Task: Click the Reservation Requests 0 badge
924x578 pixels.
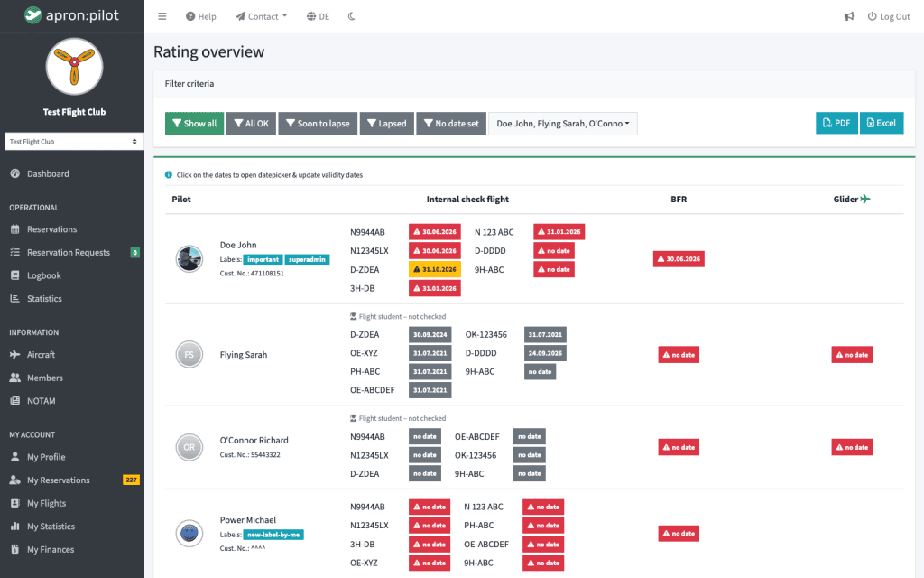Action: pos(135,253)
